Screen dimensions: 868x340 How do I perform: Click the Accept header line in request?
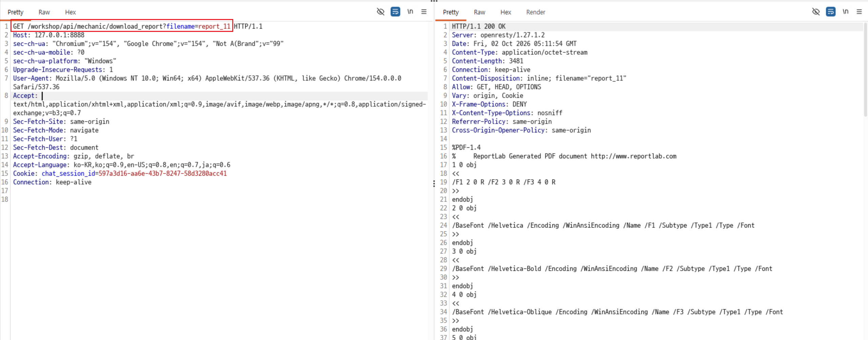pos(220,104)
